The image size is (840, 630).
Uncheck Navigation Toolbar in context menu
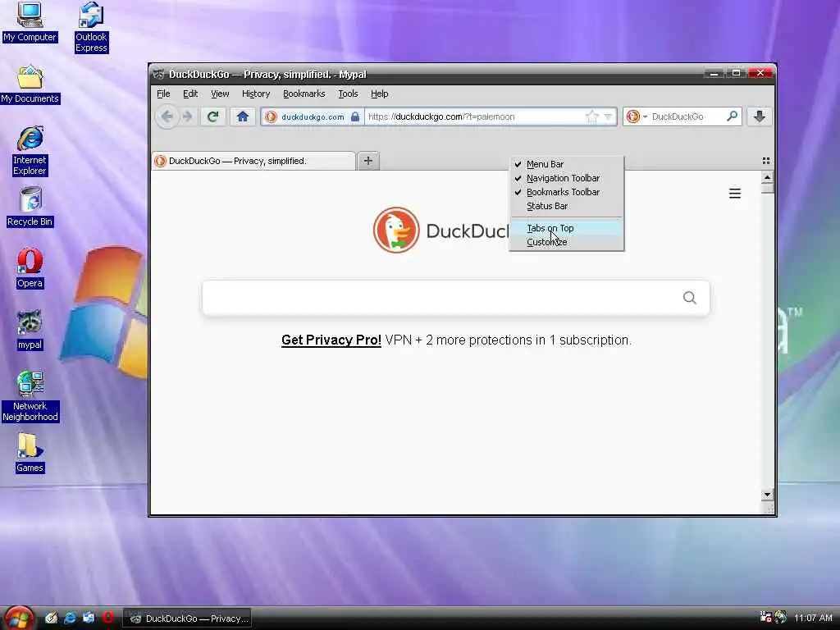[567, 178]
